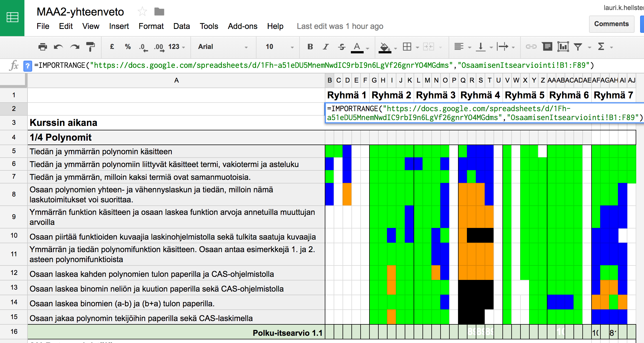The width and height of the screenshot is (644, 343).
Task: Open the Arial font dropdown
Action: tap(223, 47)
